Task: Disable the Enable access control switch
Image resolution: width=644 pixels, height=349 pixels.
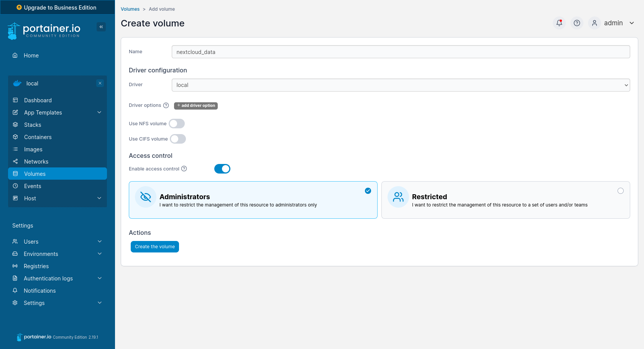Action: (222, 169)
